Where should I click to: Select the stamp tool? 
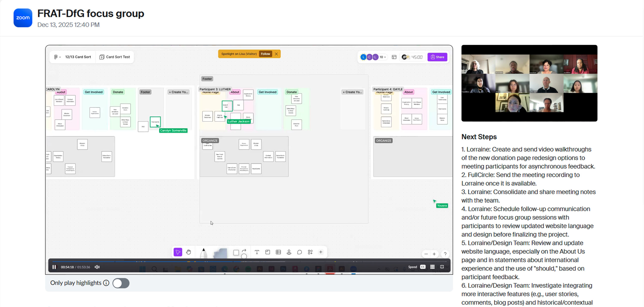pyautogui.click(x=289, y=252)
